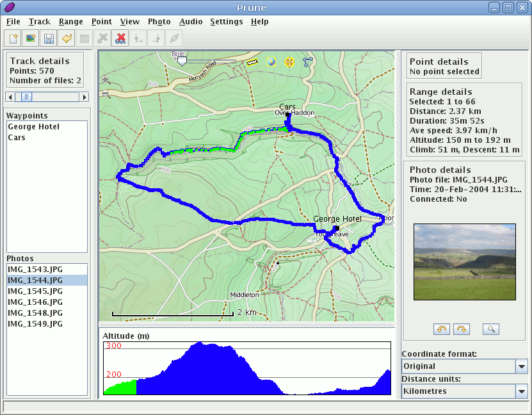
Task: Open photo popup with the magnifier button
Action: (491, 329)
